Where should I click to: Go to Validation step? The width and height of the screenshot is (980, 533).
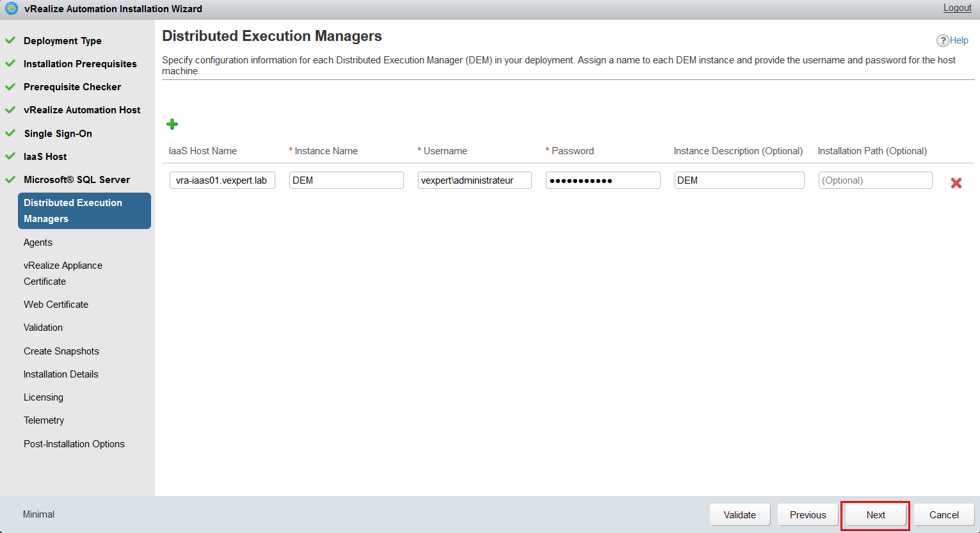click(x=43, y=328)
